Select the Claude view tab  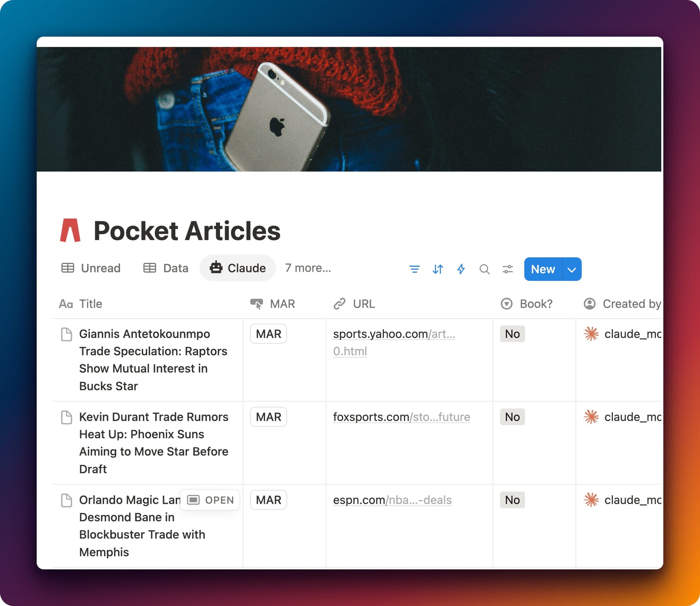pos(238,268)
